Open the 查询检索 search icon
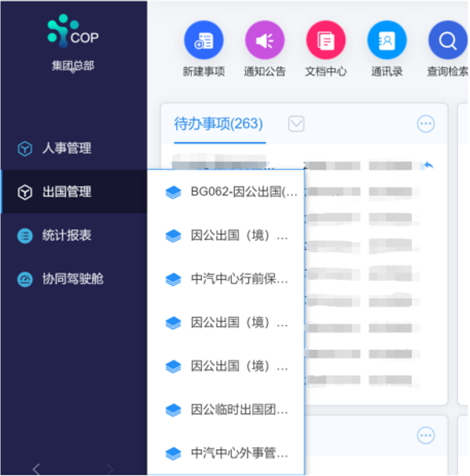 pyautogui.click(x=448, y=40)
